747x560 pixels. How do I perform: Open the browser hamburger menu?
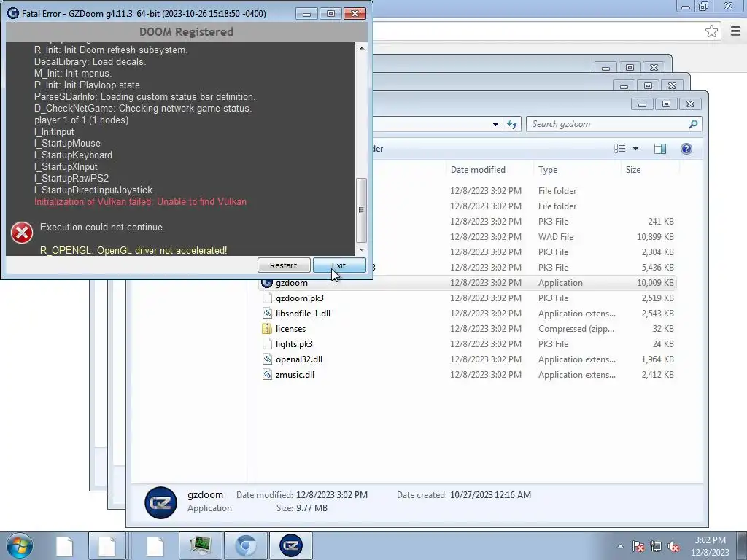(735, 31)
